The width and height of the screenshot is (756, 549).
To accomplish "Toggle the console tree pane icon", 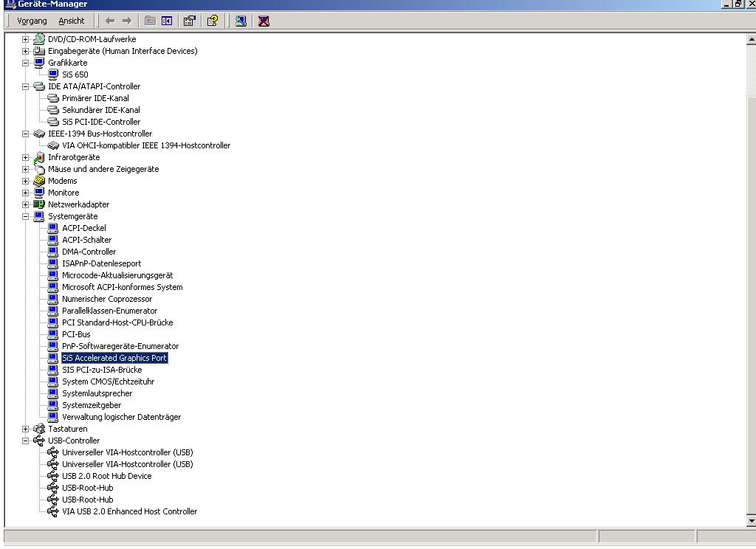I will (167, 21).
